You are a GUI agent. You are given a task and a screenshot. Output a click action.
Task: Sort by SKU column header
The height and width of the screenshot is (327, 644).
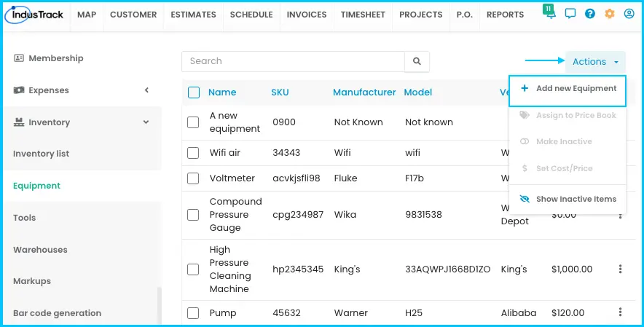pos(280,92)
